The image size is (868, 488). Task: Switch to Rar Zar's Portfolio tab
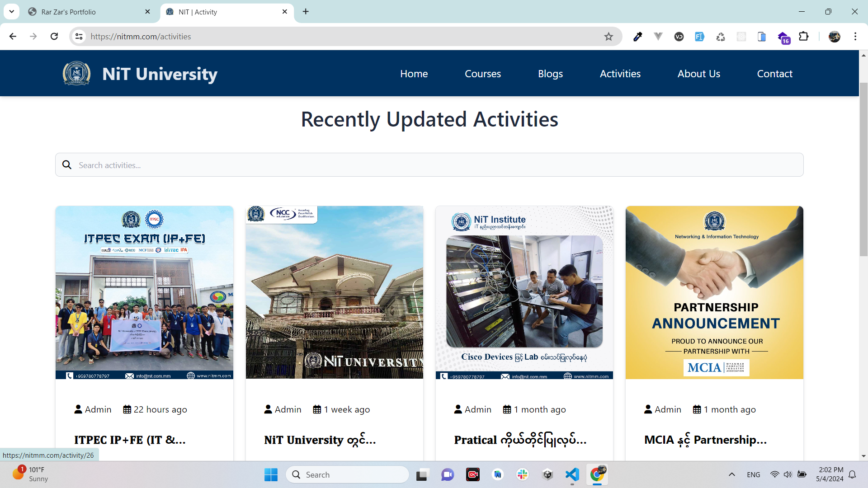90,12
